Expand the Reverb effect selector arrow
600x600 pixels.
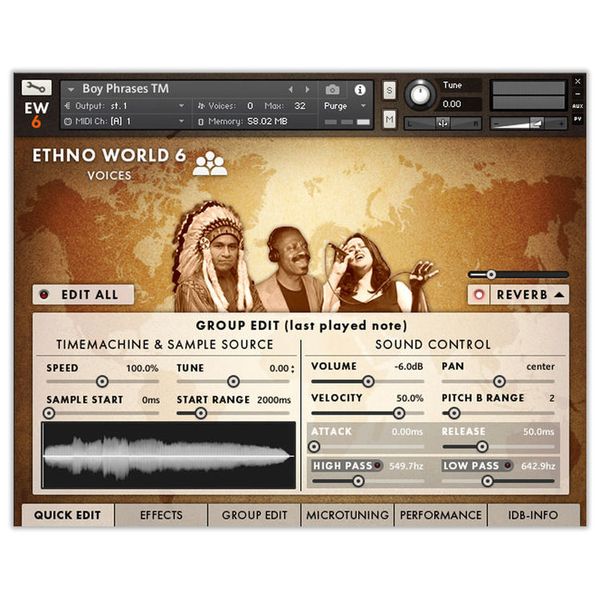point(559,295)
